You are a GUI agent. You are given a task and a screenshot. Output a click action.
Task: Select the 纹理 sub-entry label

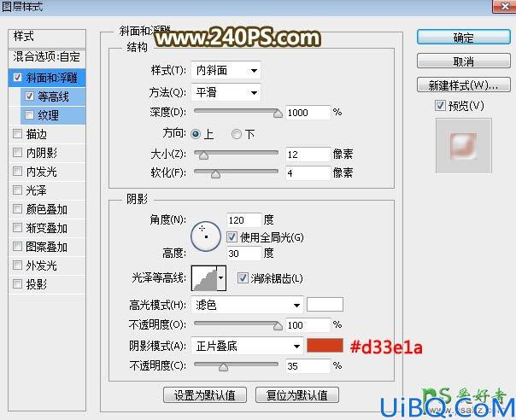(x=48, y=115)
